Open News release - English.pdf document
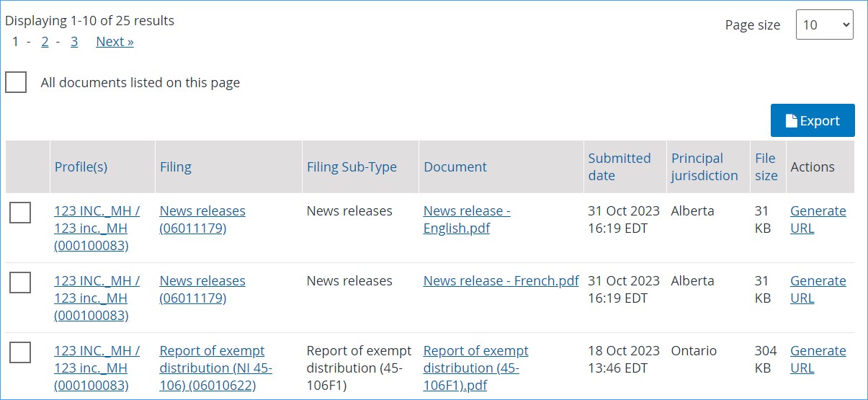Viewport: 868px width, 400px height. click(x=467, y=220)
